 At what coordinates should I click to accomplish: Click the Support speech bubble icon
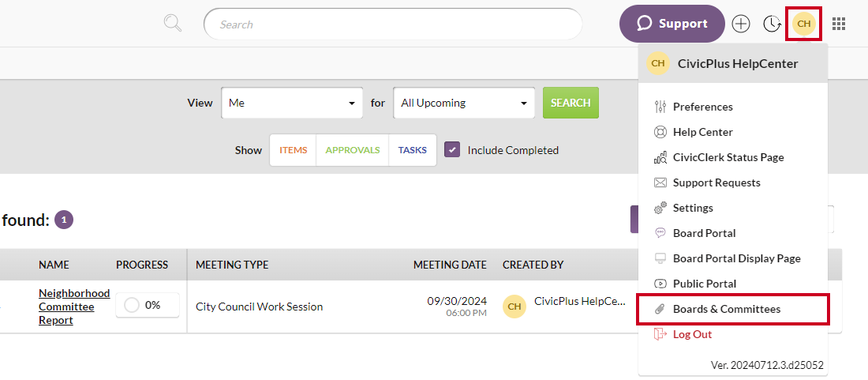pyautogui.click(x=644, y=24)
